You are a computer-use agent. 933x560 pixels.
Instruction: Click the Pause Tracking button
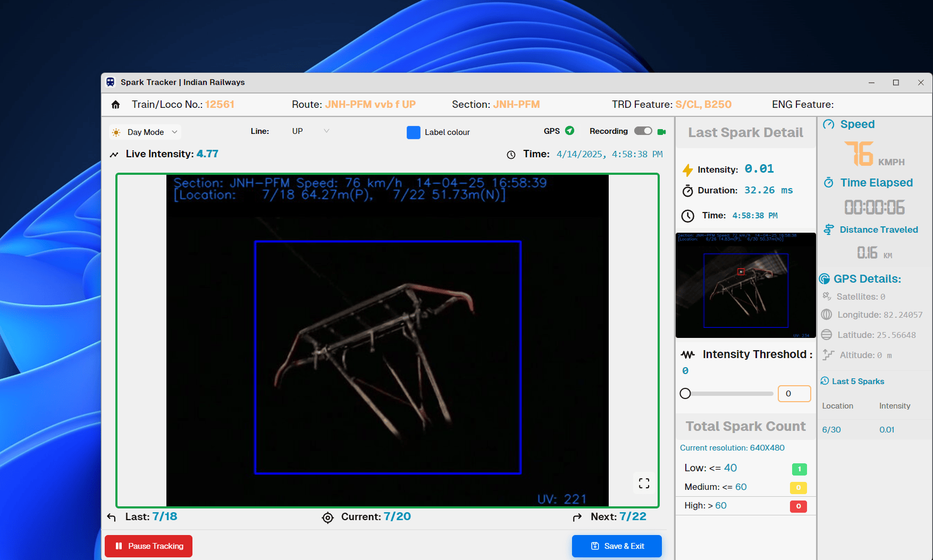[149, 546]
